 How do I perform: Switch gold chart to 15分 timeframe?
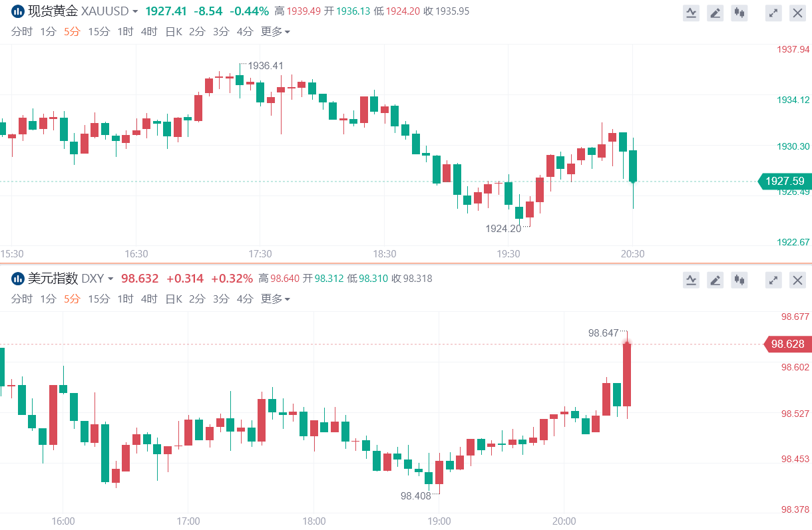click(x=99, y=31)
